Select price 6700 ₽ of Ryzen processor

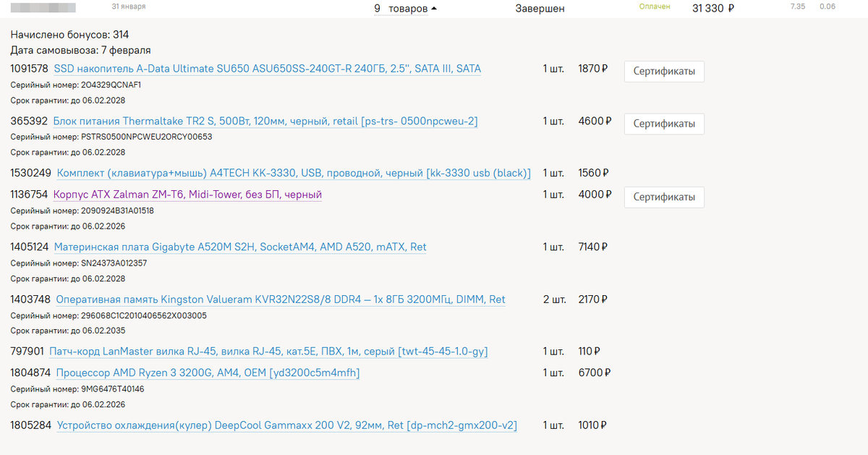click(595, 373)
